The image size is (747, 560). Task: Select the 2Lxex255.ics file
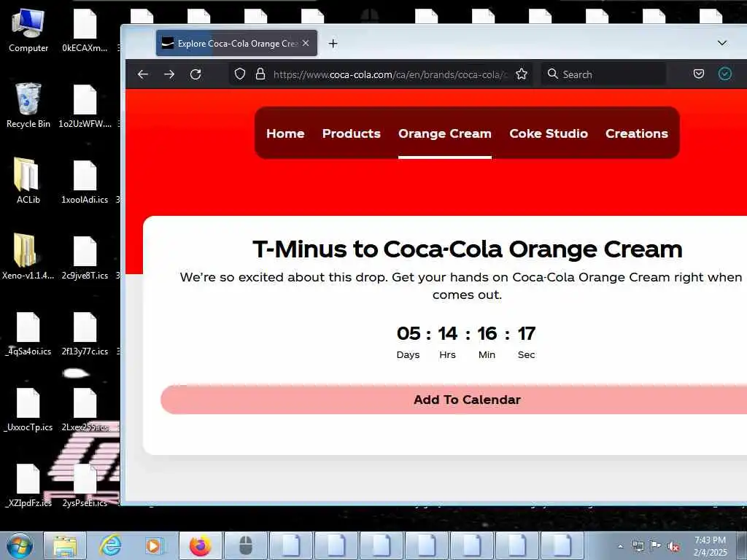85,410
